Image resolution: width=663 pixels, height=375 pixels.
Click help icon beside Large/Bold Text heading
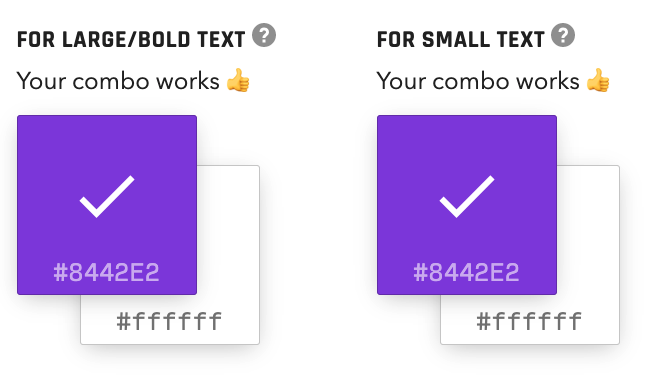264,35
